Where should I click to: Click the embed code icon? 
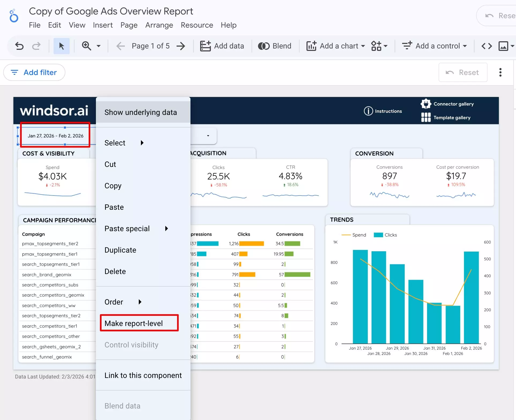pyautogui.click(x=487, y=46)
